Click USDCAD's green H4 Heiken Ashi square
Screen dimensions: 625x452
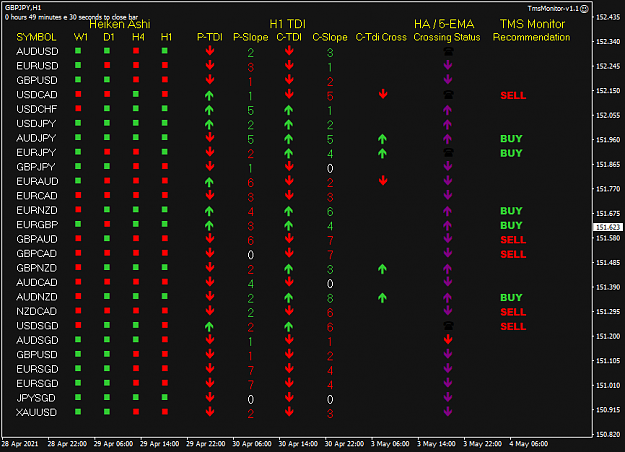pyautogui.click(x=136, y=94)
